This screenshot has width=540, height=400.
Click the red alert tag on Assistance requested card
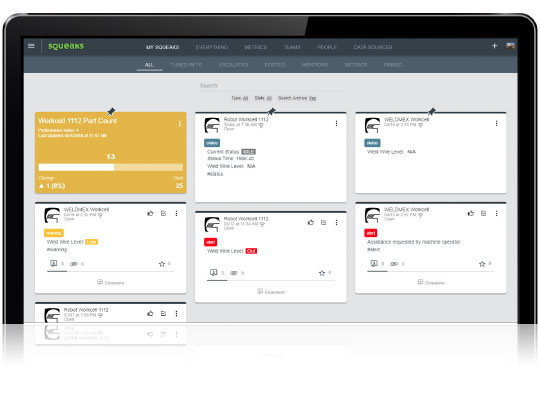(x=371, y=233)
